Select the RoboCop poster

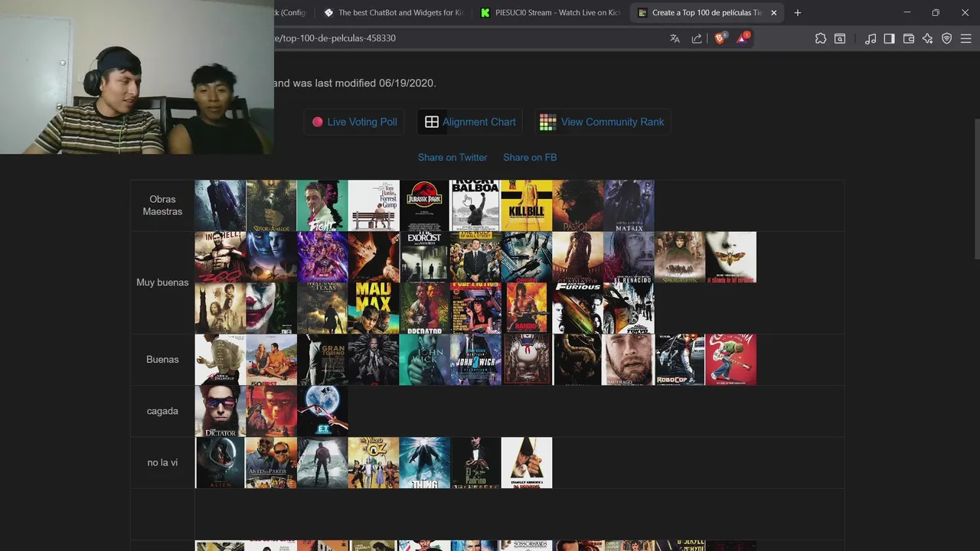pyautogui.click(x=680, y=359)
